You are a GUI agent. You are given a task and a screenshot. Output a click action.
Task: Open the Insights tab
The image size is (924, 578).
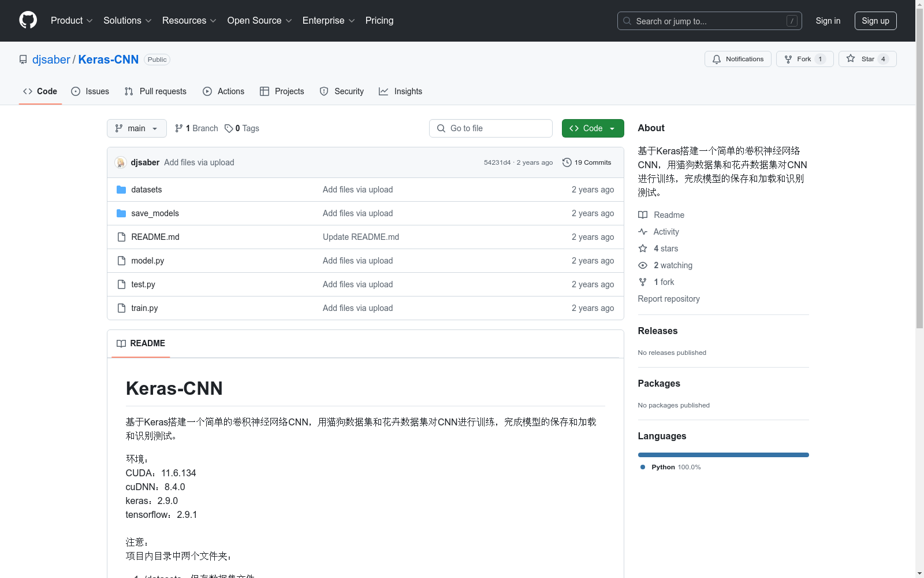[x=401, y=91]
